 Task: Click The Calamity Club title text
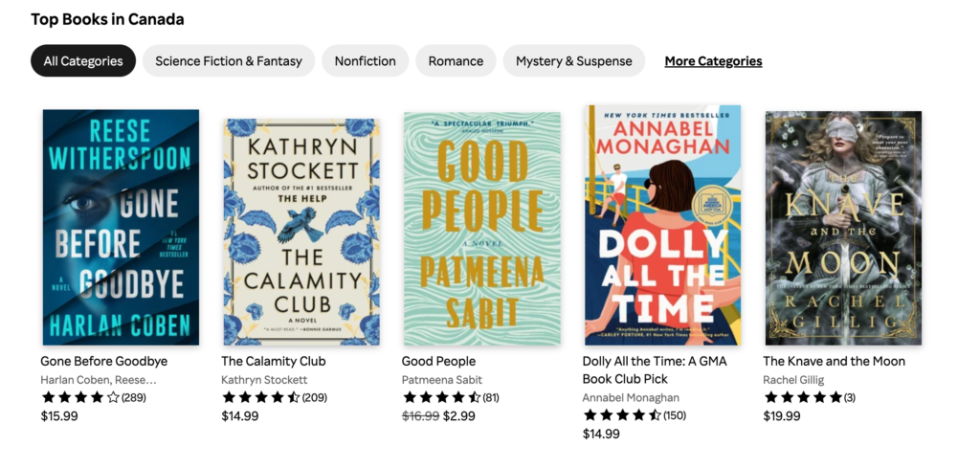[273, 362]
